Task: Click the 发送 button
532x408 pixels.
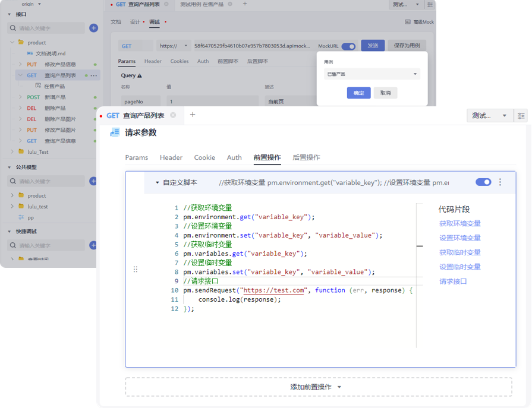Action: point(373,45)
